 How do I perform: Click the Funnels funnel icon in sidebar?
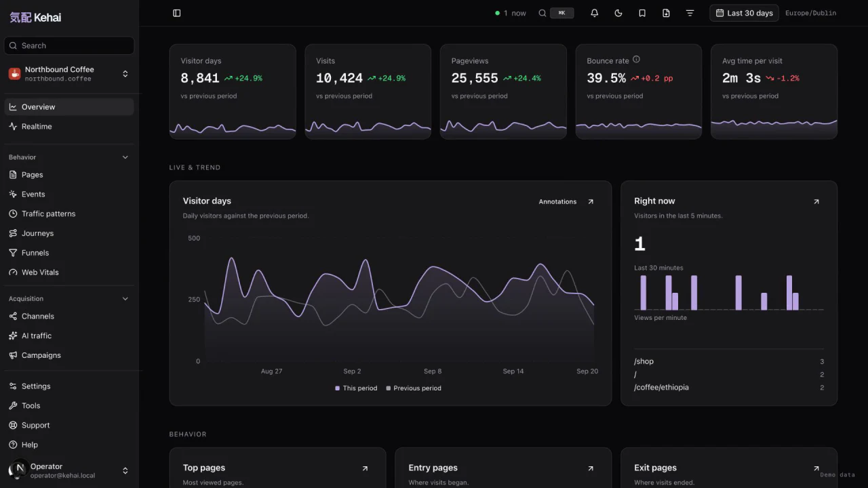pyautogui.click(x=13, y=253)
